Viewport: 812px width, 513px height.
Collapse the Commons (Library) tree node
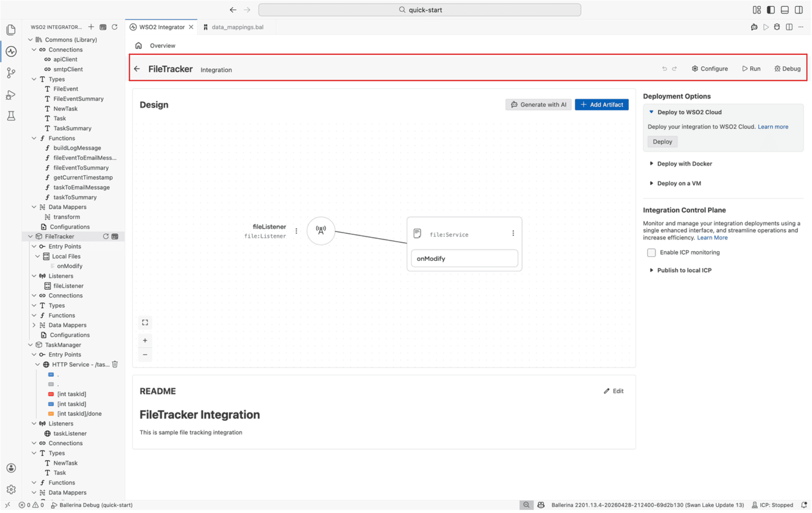tap(31, 39)
